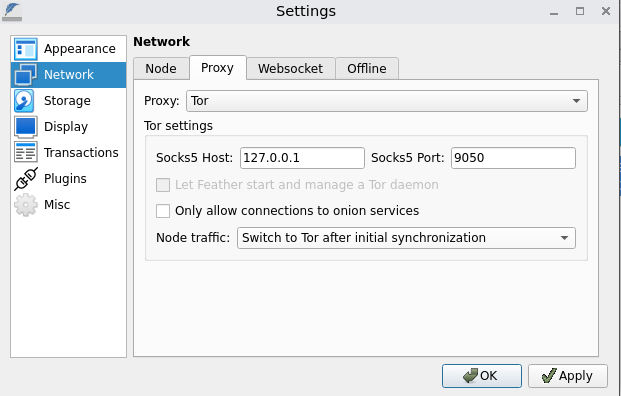
Task: Focus the Socks5 Host field
Action: [x=302, y=158]
